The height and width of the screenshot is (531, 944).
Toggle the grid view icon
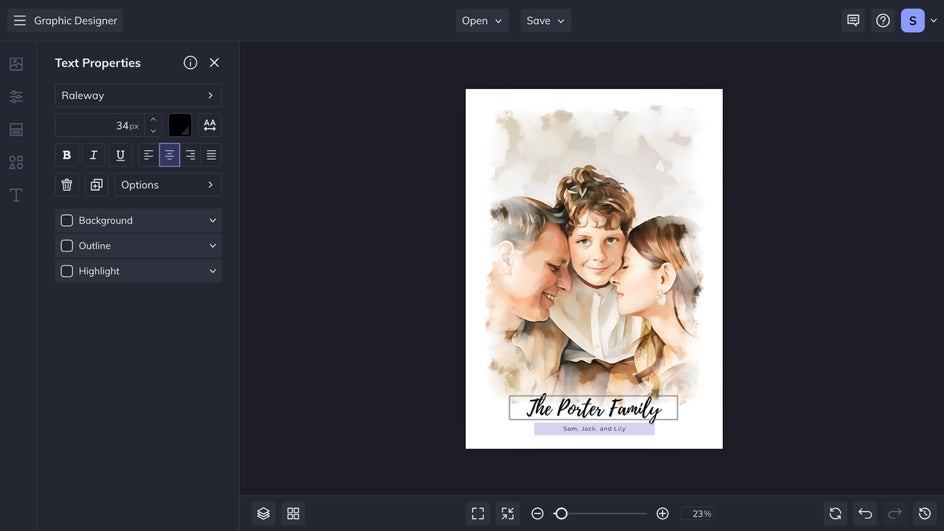click(293, 514)
